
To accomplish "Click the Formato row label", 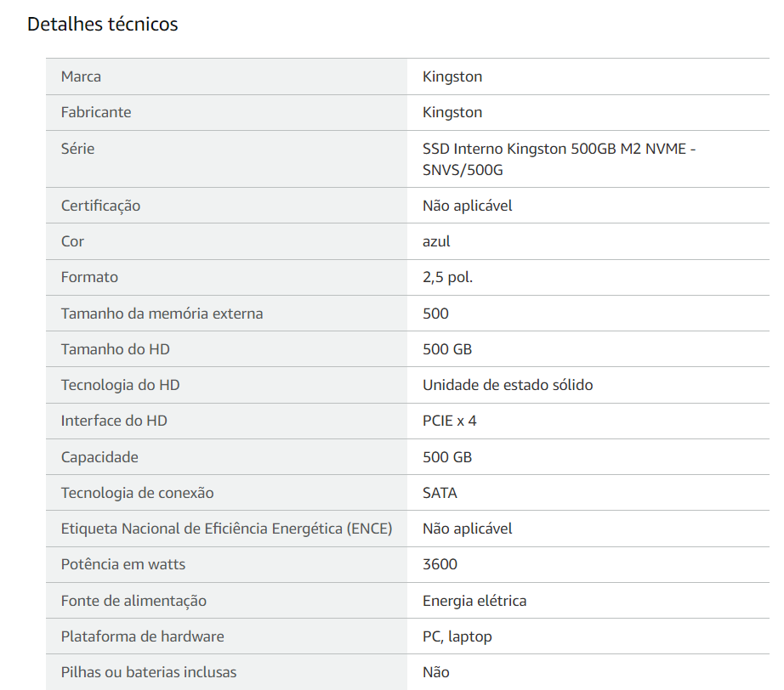I will (89, 277).
